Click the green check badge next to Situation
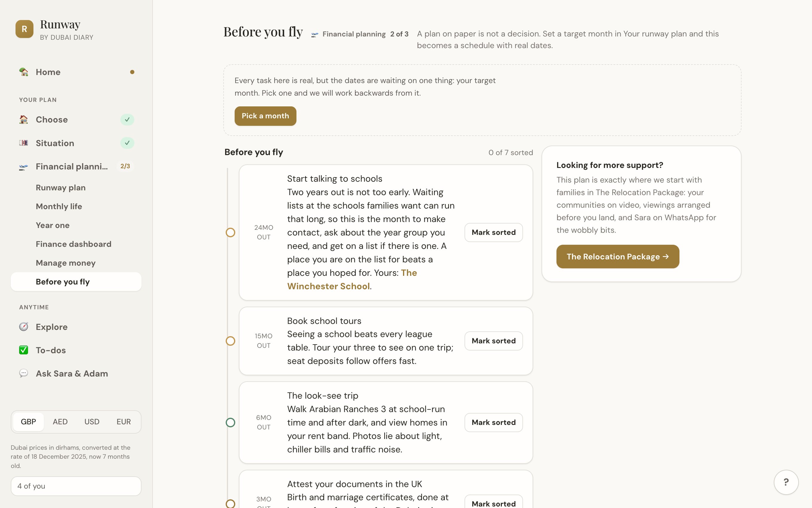 point(127,143)
